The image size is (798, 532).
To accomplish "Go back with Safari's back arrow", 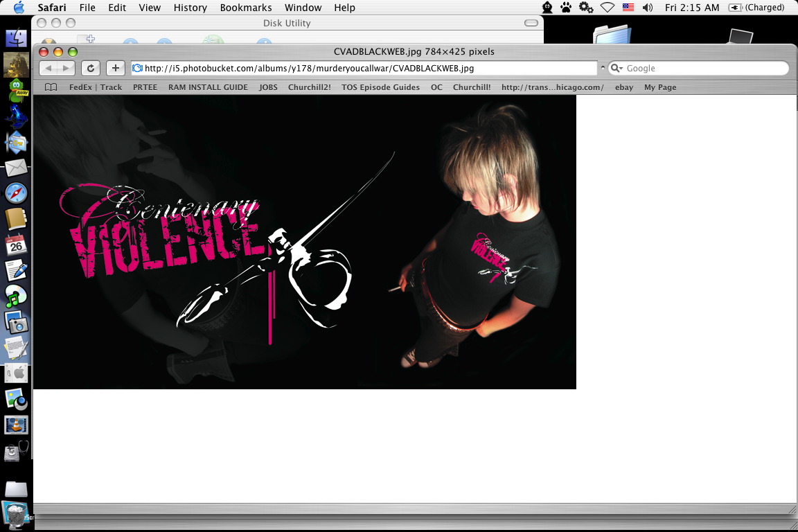I will click(x=48, y=68).
